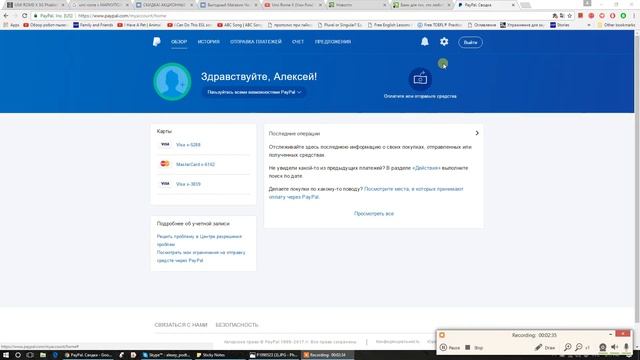Open File Explorer from the taskbar
This screenshot has width=640, height=360.
(43, 355)
